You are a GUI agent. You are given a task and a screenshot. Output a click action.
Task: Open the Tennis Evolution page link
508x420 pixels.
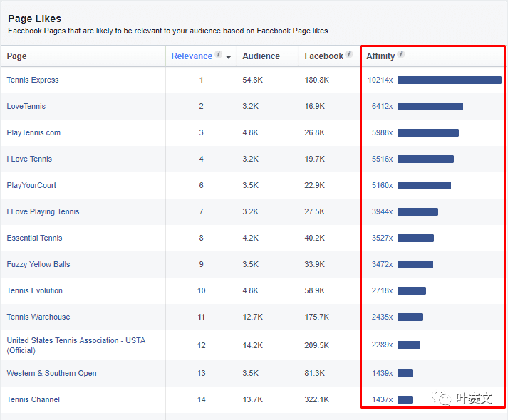35,291
